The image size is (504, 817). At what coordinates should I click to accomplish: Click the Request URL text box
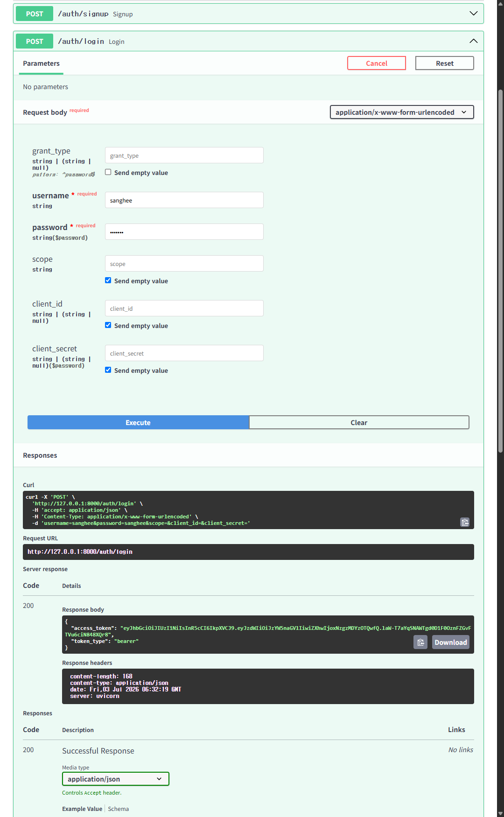tap(248, 552)
